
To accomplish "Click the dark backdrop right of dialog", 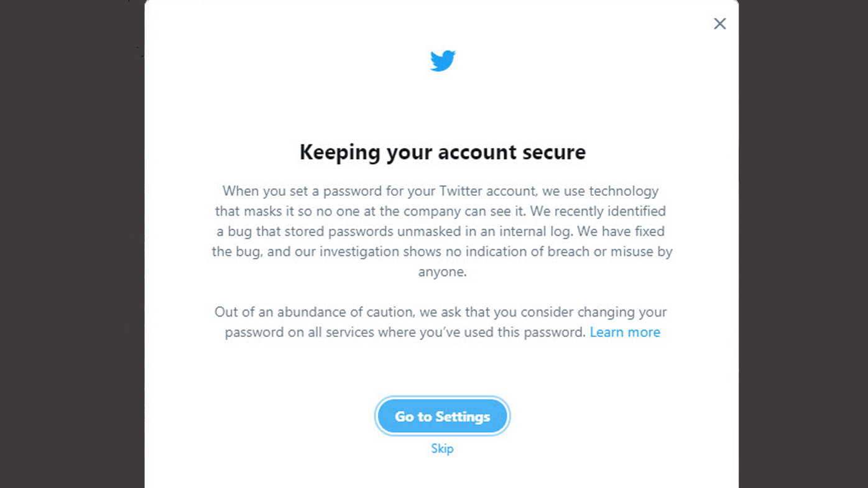I will (803, 249).
